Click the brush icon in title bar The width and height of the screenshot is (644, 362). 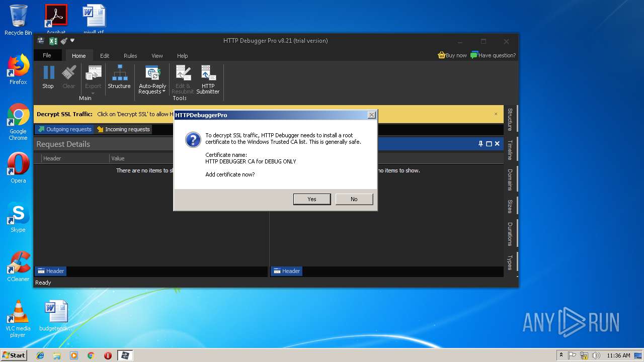63,41
